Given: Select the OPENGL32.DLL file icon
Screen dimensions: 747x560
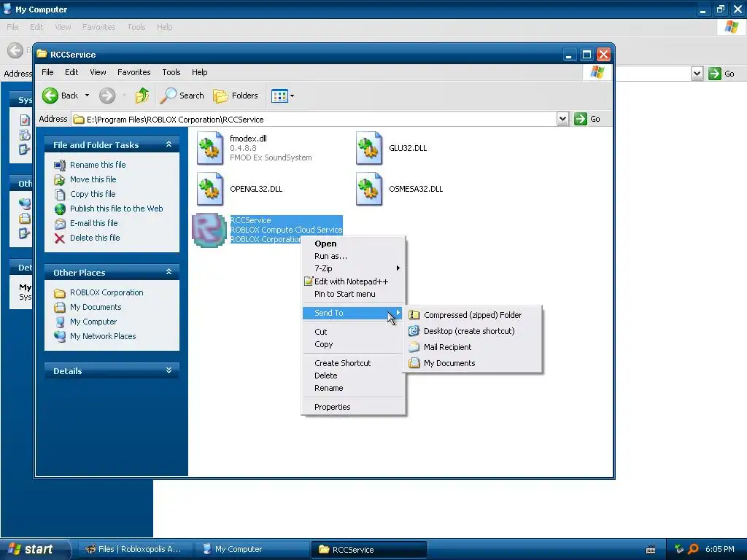Looking at the screenshot, I should click(210, 189).
